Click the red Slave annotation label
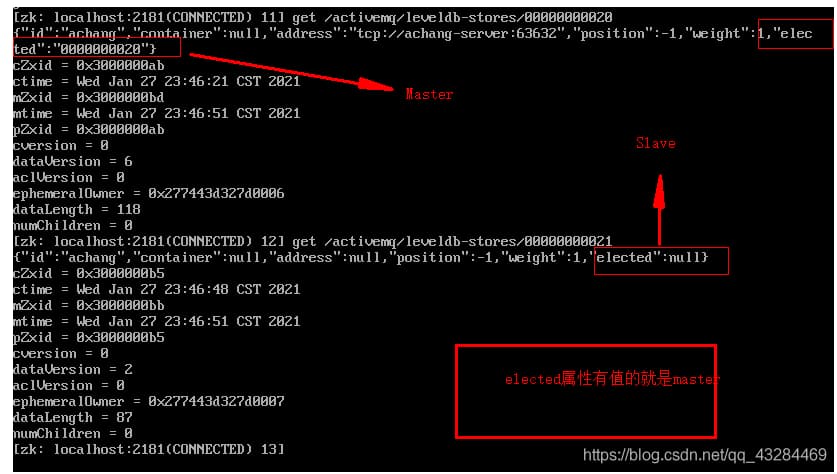The height and width of the screenshot is (474, 837). pyautogui.click(x=656, y=143)
